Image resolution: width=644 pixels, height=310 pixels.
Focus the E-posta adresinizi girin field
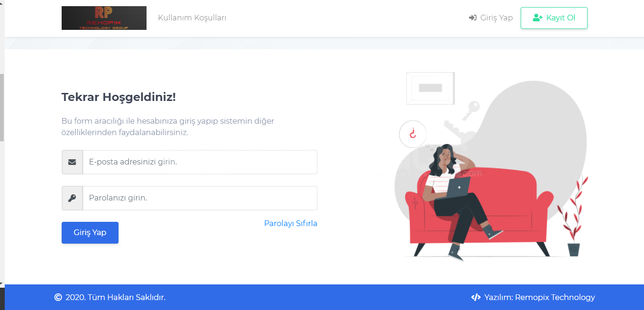200,162
